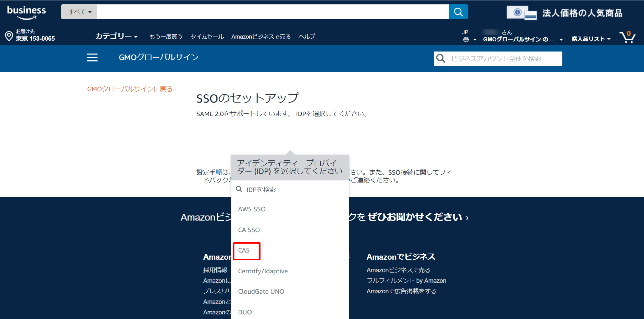Click the delivery location pin icon
This screenshot has height=319, width=644.
tap(9, 36)
